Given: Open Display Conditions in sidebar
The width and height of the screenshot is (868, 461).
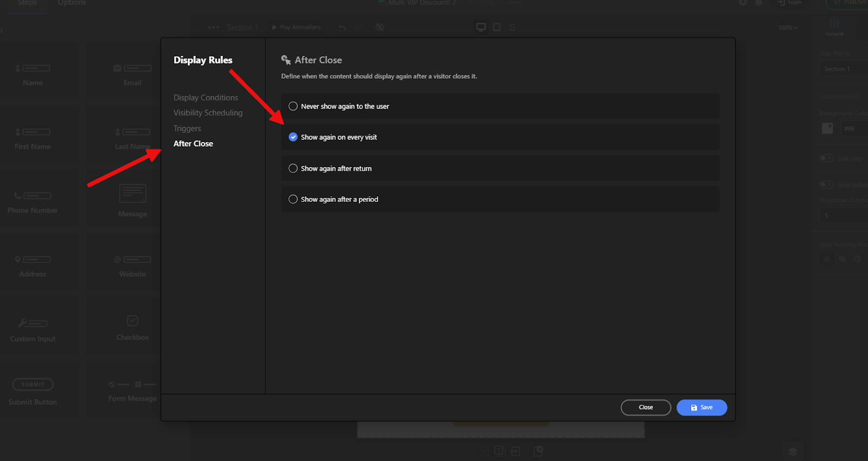Looking at the screenshot, I should pyautogui.click(x=206, y=98).
